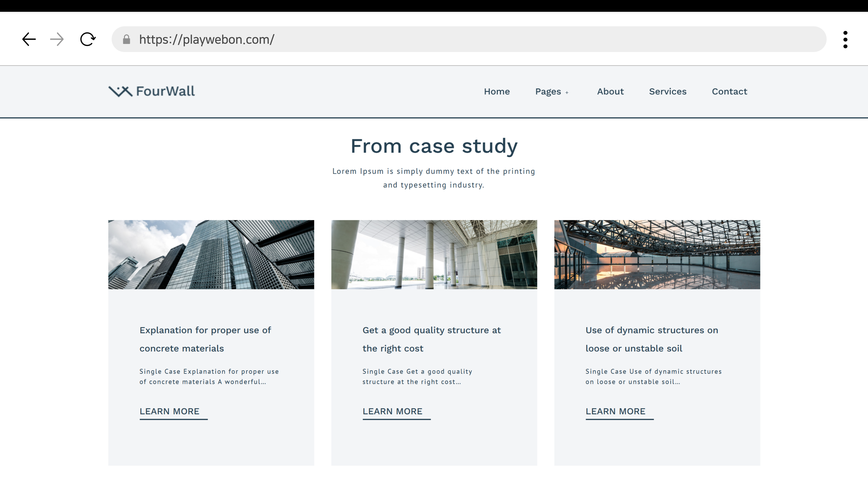Open the three-dot browser menu
Image resolution: width=868 pixels, height=488 pixels.
pos(845,40)
